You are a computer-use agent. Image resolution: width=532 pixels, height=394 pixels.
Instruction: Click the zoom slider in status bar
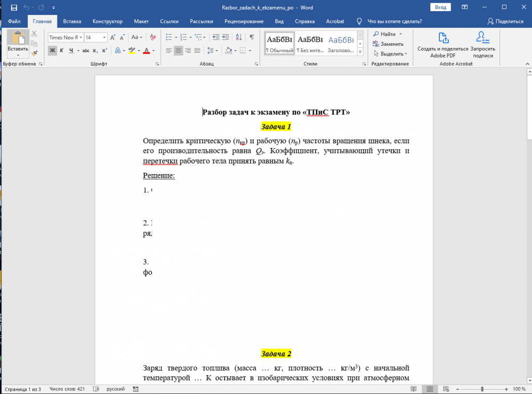pyautogui.click(x=481, y=389)
